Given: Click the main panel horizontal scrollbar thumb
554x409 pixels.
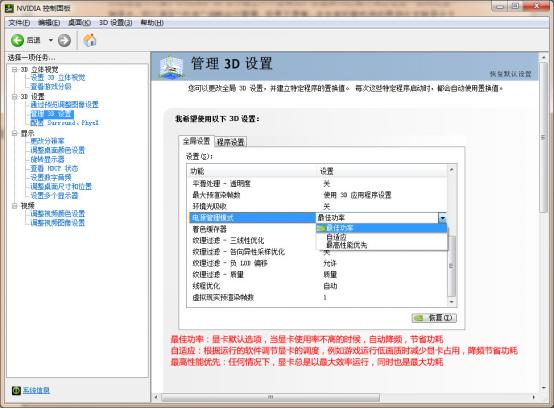Looking at the screenshot, I should pyautogui.click(x=271, y=397).
